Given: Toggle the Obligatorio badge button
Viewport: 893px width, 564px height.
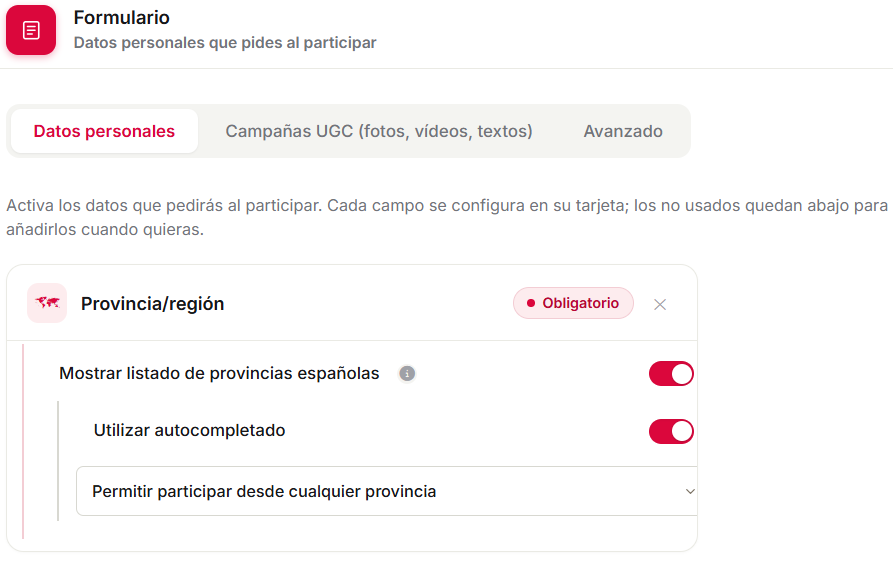Looking at the screenshot, I should coord(573,303).
